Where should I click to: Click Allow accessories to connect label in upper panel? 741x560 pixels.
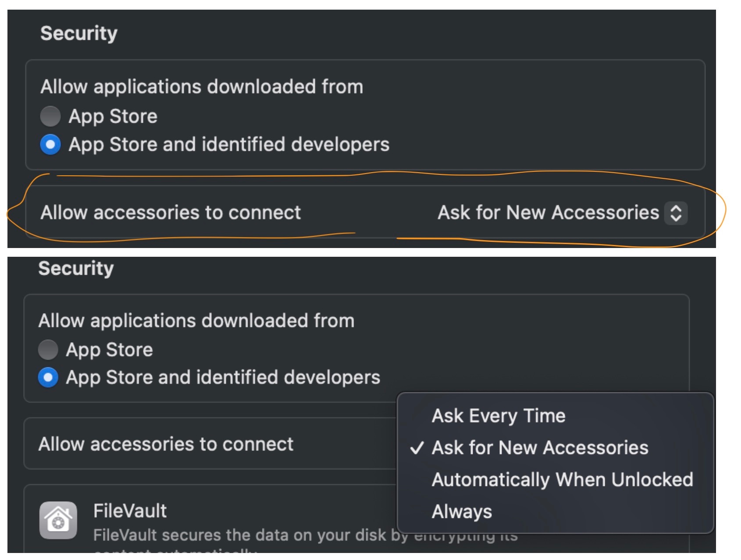pos(171,213)
